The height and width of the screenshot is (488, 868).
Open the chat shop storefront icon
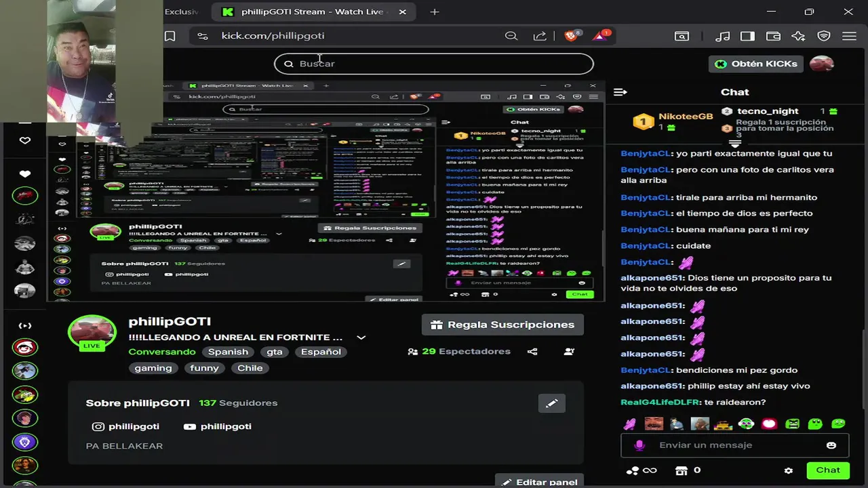point(682,470)
